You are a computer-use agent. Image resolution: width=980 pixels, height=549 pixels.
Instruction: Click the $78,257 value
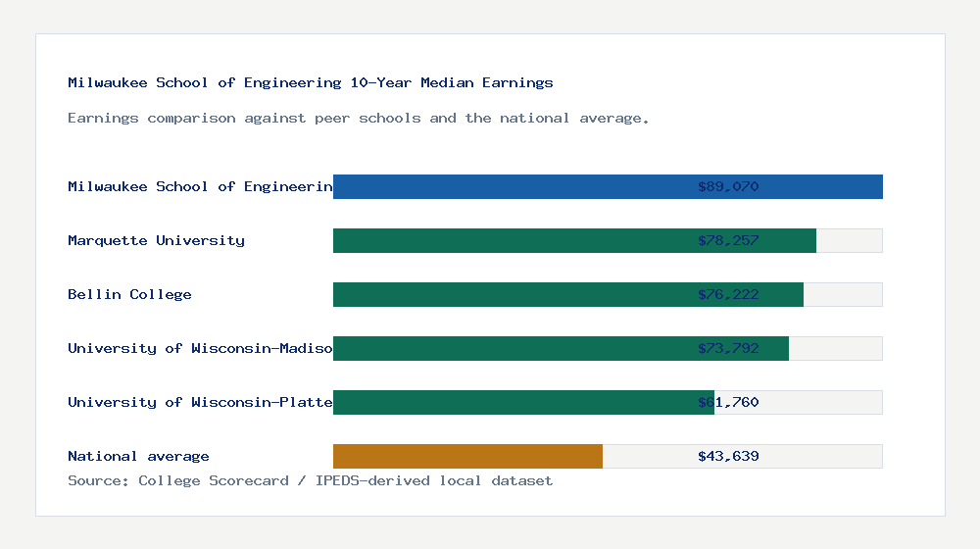coord(728,241)
